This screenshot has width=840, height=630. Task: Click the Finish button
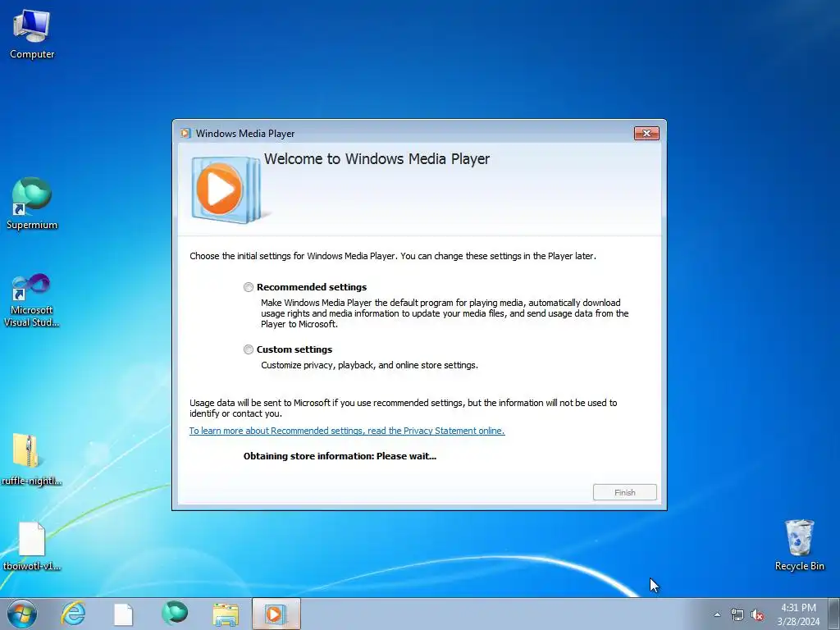pos(624,492)
